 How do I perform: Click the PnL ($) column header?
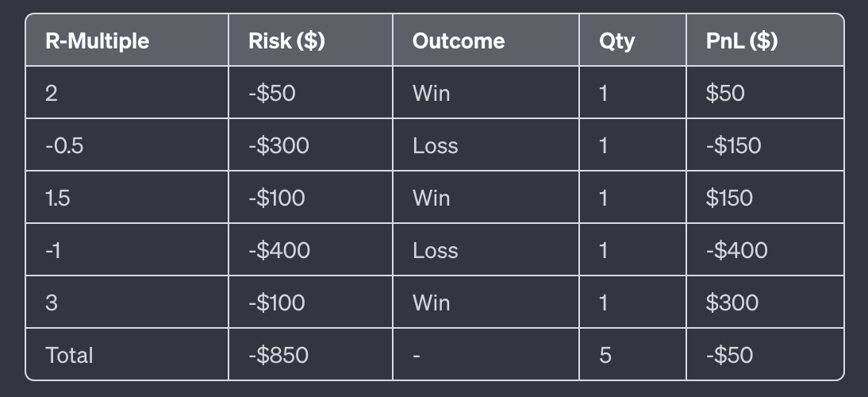click(x=742, y=41)
